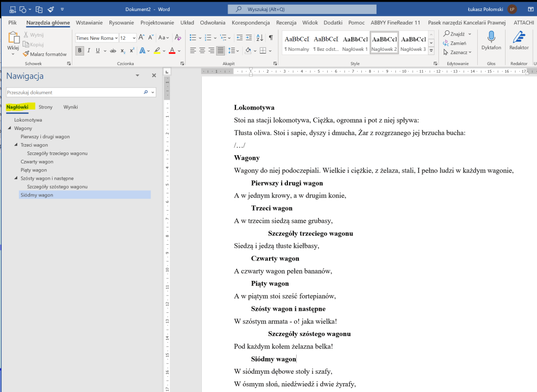This screenshot has height=392, width=537.
Task: Apply the Nagłówek 1 style
Action: [355, 42]
